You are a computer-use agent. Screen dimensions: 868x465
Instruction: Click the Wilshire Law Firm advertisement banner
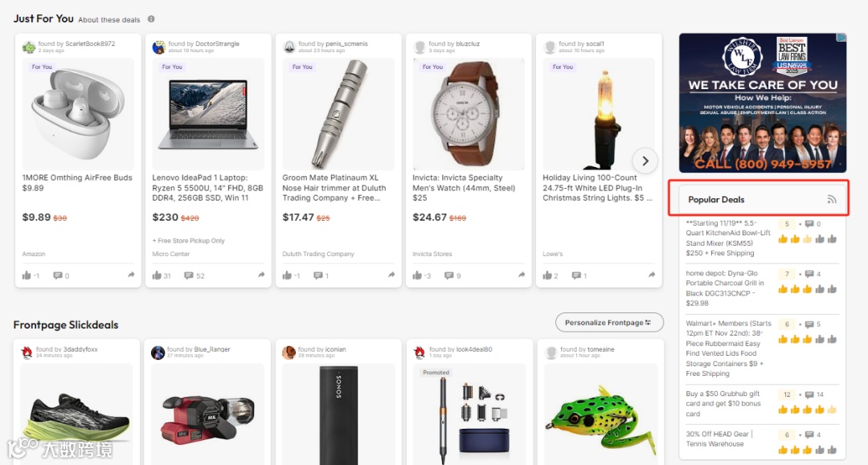coord(763,103)
